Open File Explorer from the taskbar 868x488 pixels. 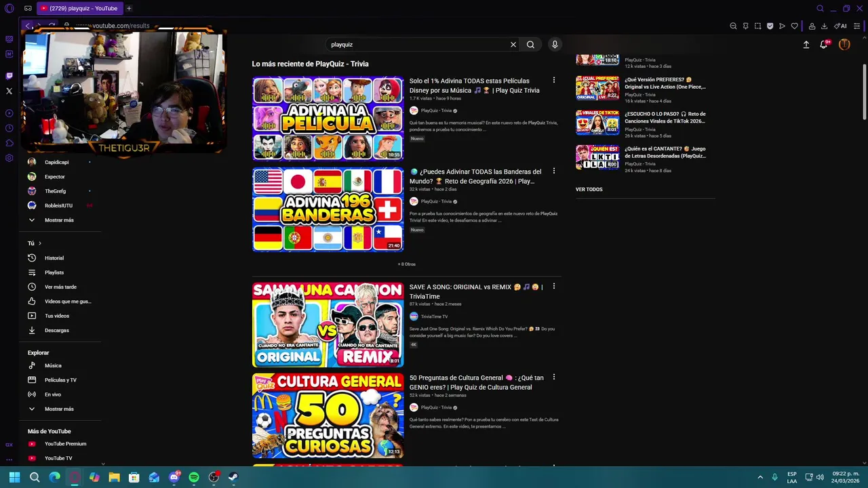114,477
